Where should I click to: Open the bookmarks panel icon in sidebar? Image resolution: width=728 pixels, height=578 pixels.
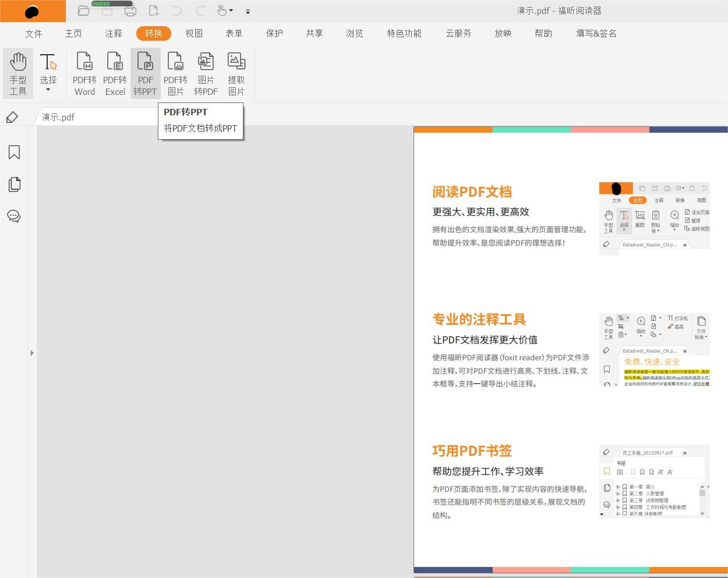coord(14,153)
